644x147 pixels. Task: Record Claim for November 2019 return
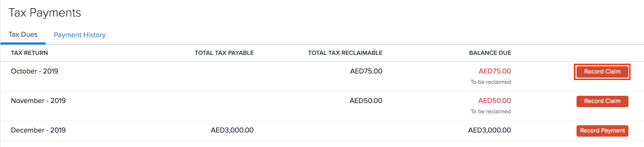(602, 101)
